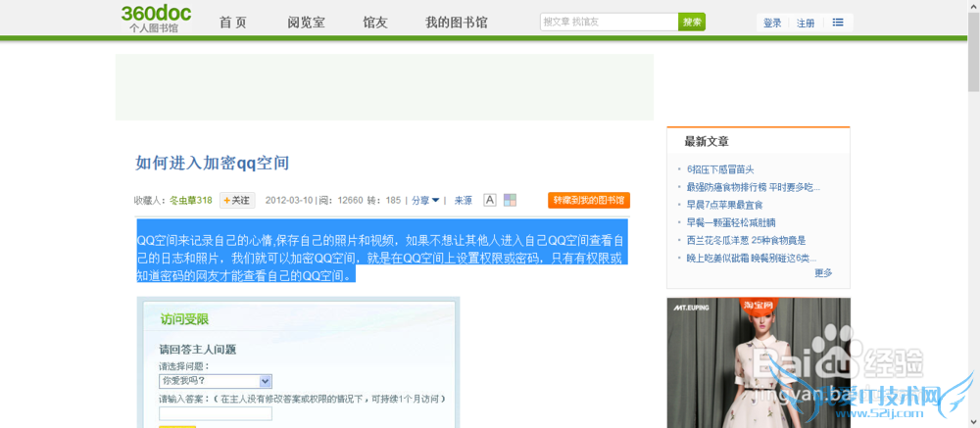This screenshot has height=428, width=980.
Task: Expand the 分享 dropdown
Action: (425, 201)
